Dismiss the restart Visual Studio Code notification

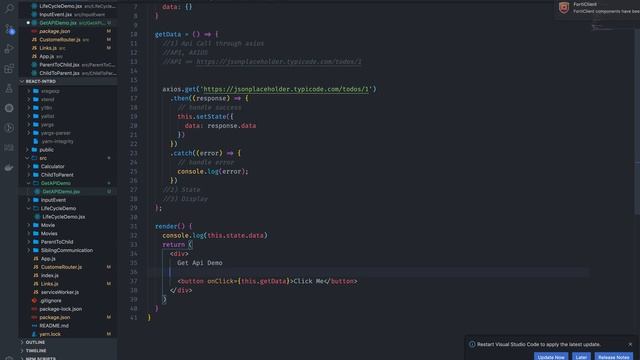tap(630, 344)
